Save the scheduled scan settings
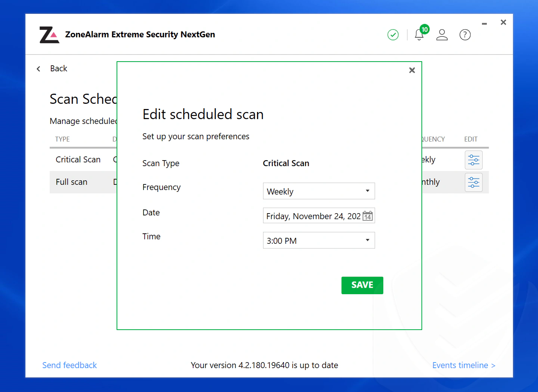The image size is (538, 392). coord(362,285)
